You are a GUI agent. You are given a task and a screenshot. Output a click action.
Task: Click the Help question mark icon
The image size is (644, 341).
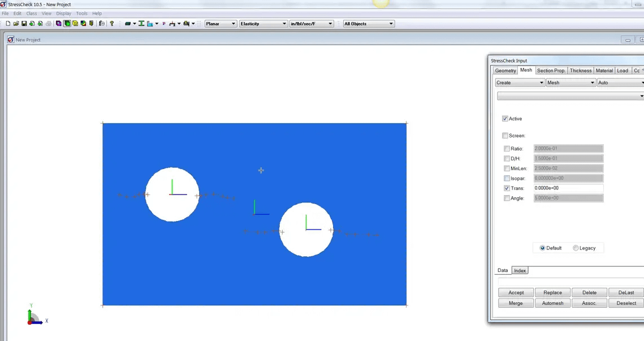point(111,24)
